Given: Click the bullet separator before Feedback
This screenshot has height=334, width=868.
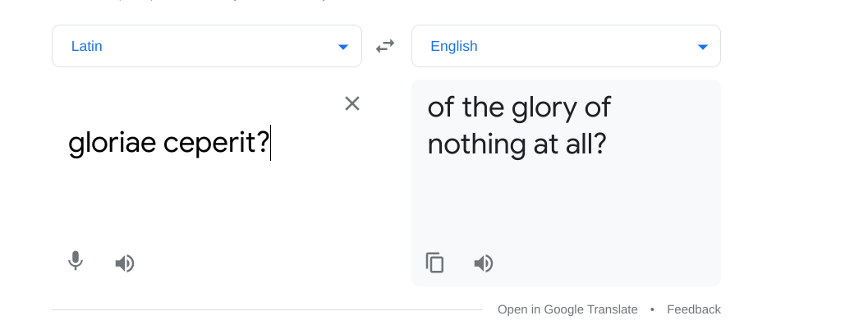Looking at the screenshot, I should tap(652, 309).
